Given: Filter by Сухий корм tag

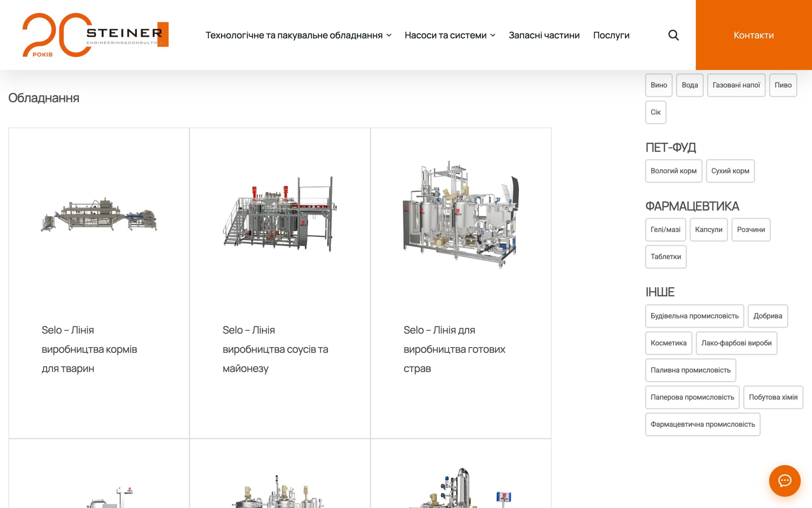Looking at the screenshot, I should coord(730,171).
